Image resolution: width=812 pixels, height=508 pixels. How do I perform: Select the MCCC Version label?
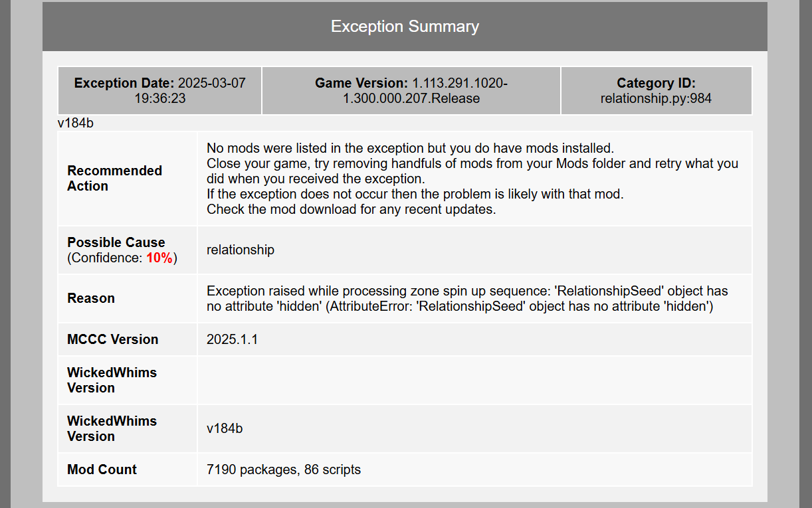pos(113,339)
